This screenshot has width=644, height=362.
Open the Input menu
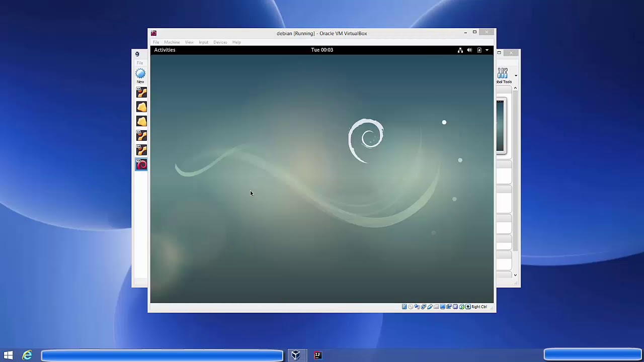[x=203, y=42]
